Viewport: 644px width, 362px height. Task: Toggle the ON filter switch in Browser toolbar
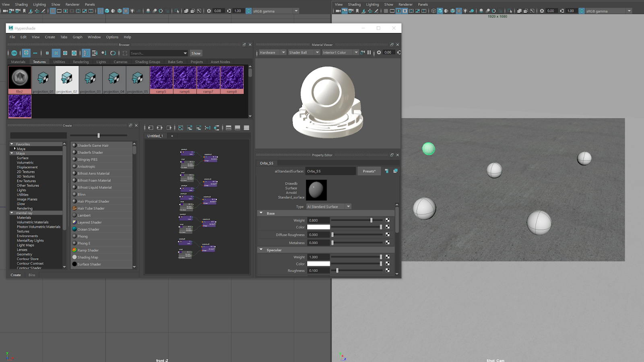click(x=13, y=53)
